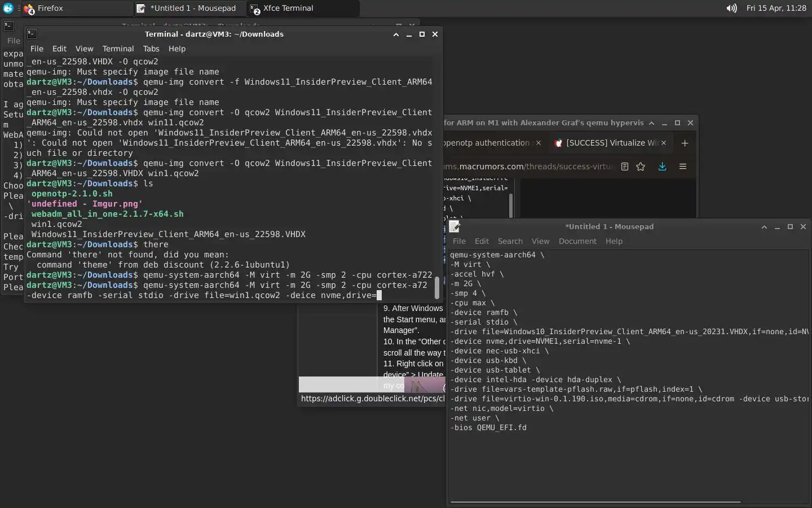Close the Terminal - dartz@VM3 window

435,34
